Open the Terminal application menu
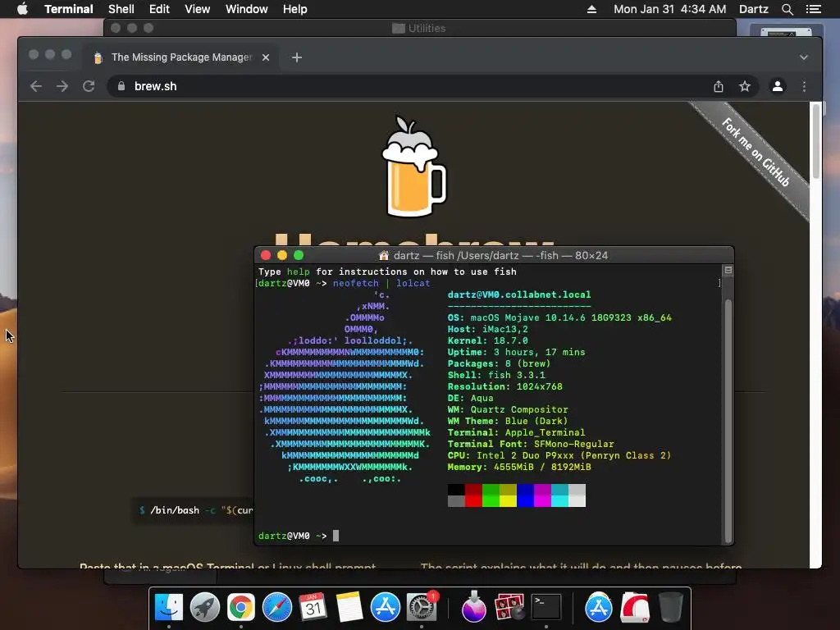 (x=69, y=9)
